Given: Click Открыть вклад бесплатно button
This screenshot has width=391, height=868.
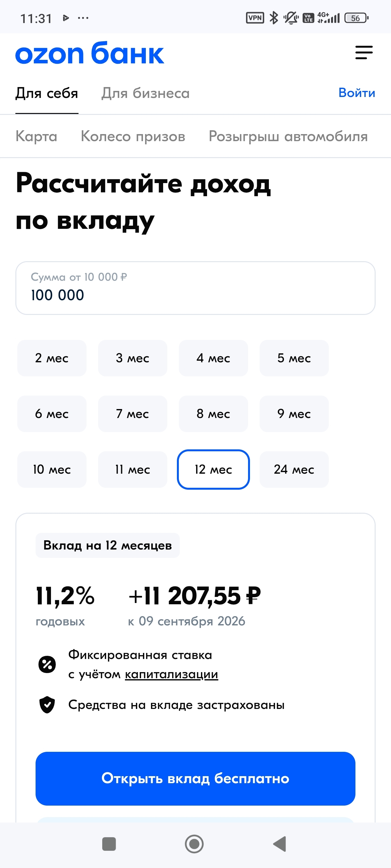Looking at the screenshot, I should click(195, 779).
